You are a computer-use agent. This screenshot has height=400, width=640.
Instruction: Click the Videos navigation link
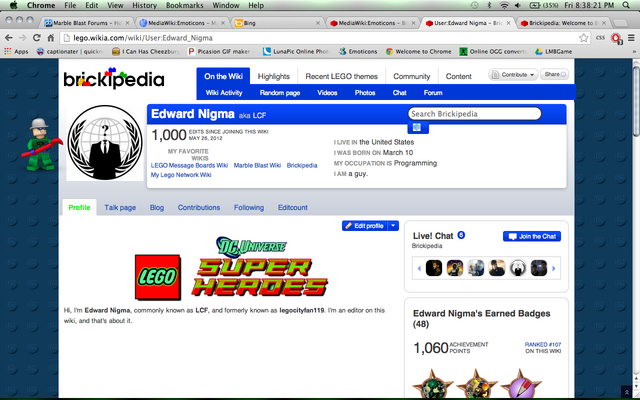(x=327, y=93)
